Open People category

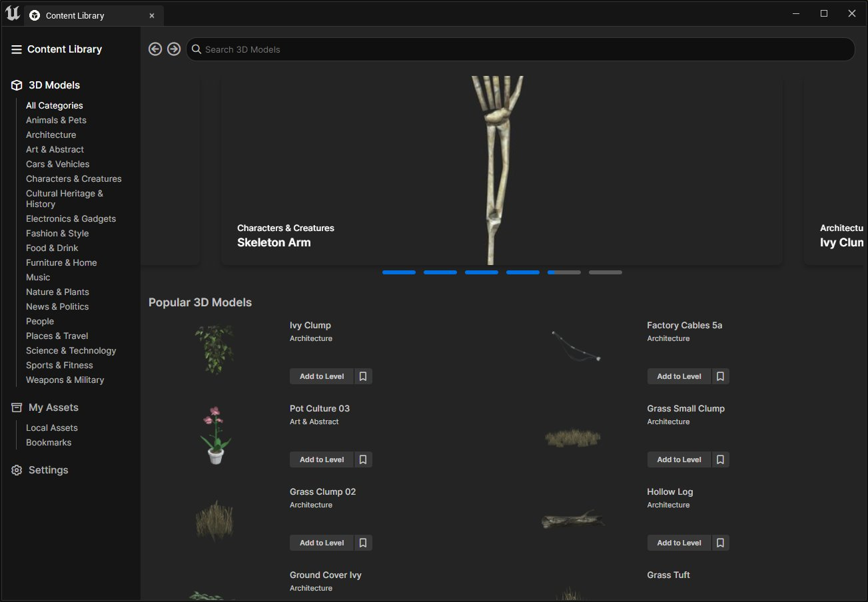point(40,321)
